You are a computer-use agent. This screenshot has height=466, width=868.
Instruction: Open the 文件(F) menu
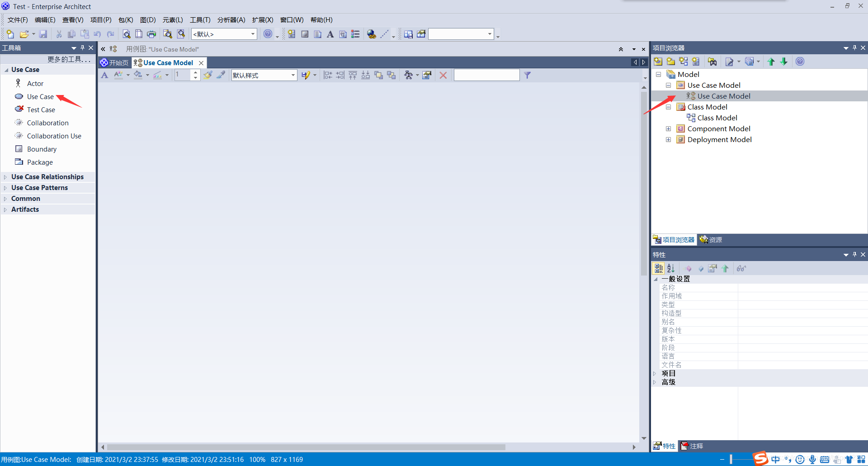pyautogui.click(x=18, y=20)
